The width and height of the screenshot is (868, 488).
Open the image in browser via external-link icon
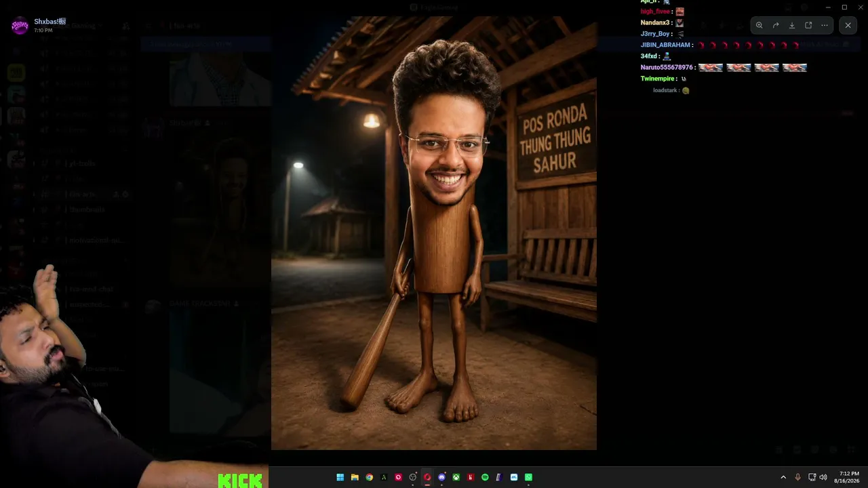[x=808, y=25]
